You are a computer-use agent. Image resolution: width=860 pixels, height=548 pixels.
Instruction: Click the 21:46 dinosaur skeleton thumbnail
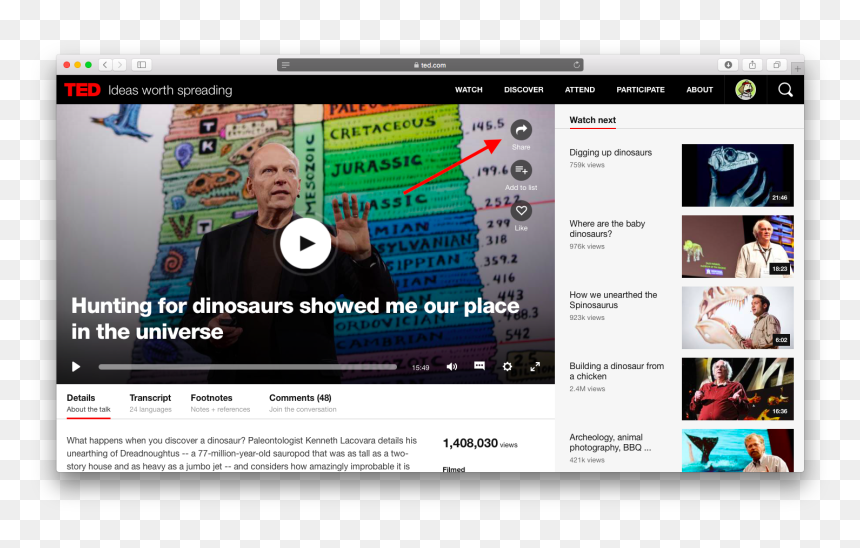click(x=737, y=176)
